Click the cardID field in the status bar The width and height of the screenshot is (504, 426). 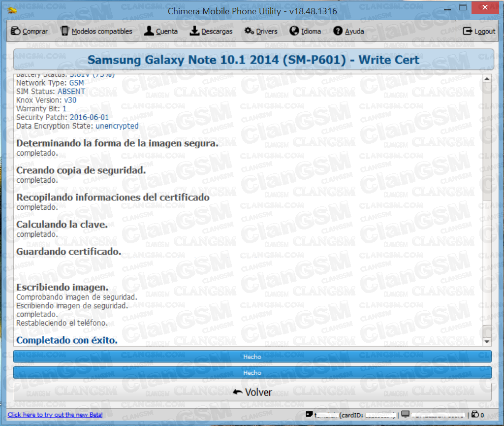click(x=379, y=415)
